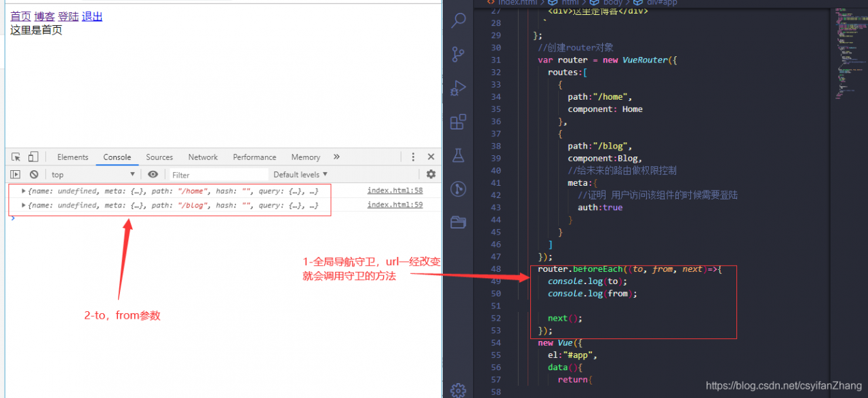Viewport: 868px width, 398px height.
Task: Click the code component: Home
Action: tap(605, 109)
